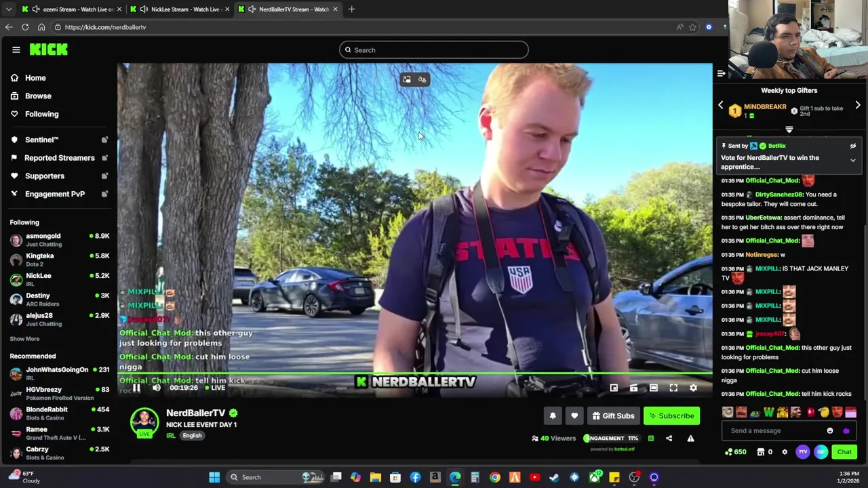Open the 7TV emotes button

(x=803, y=452)
